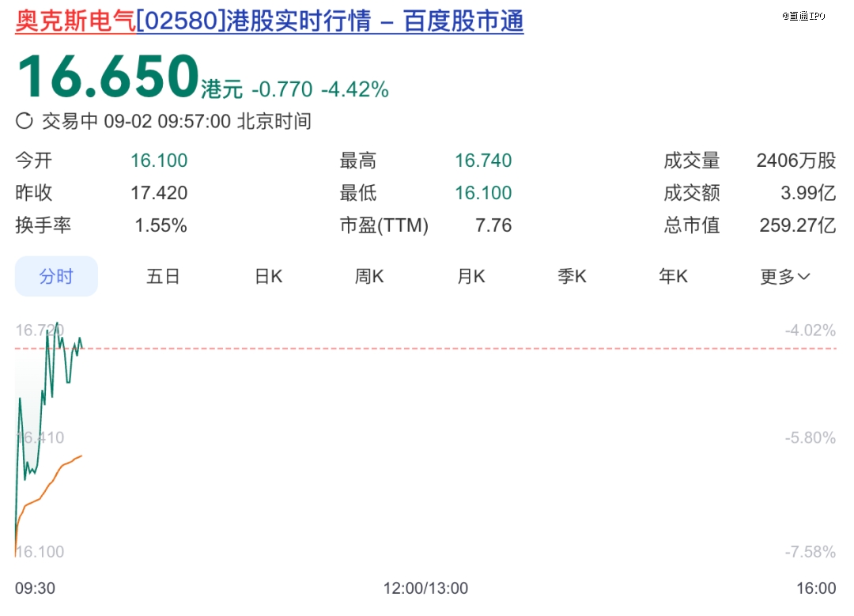Image resolution: width=854 pixels, height=616 pixels.
Task: Click the refresh circle icon beside 交易中
Action: tap(24, 121)
